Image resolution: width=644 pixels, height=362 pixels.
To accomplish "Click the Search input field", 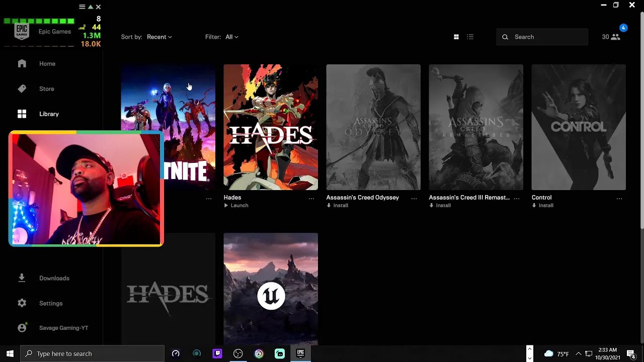I will click(x=542, y=37).
